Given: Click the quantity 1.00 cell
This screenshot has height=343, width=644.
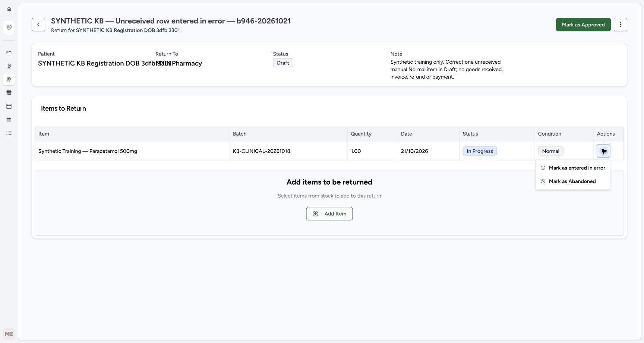Looking at the screenshot, I should pyautogui.click(x=373, y=151).
